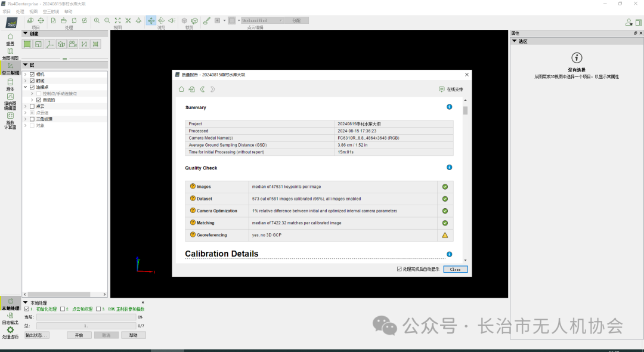Click the user account icon top right
Viewport: 644px width, 352px height.
[x=629, y=22]
